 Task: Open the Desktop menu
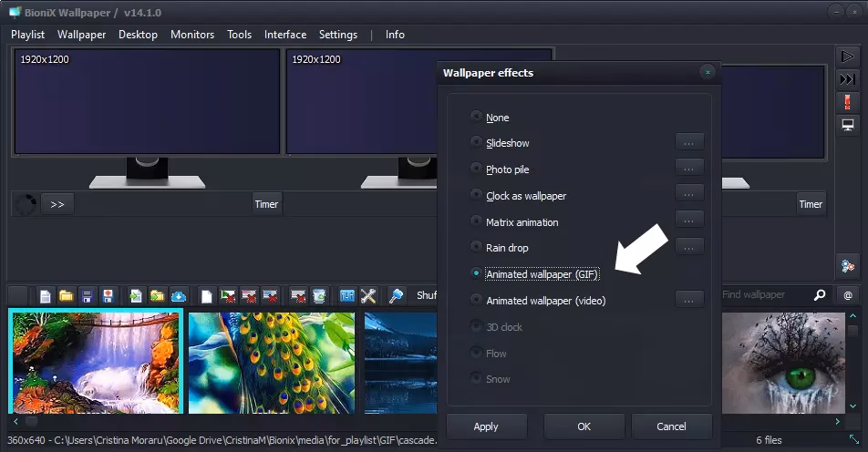[x=138, y=35]
